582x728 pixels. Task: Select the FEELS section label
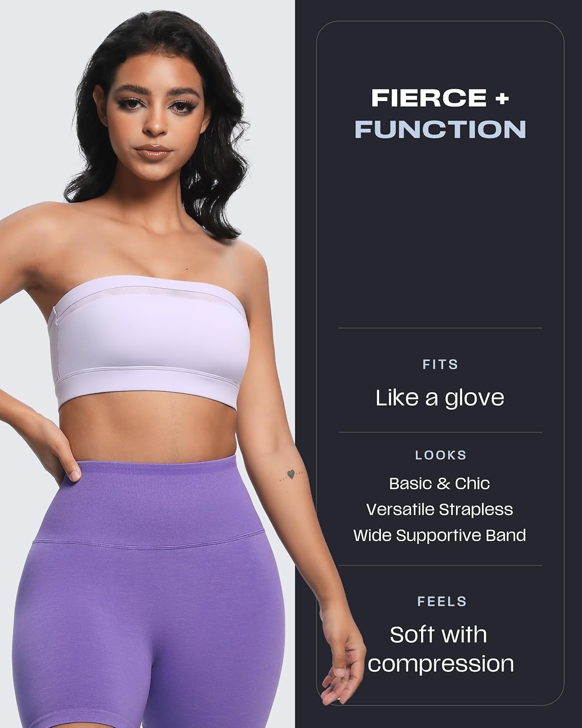click(x=441, y=601)
